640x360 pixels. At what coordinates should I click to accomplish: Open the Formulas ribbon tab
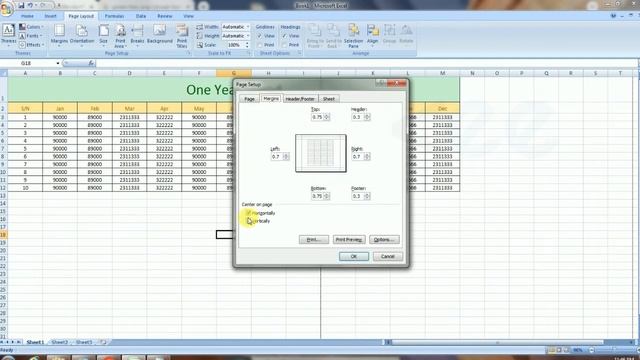[x=114, y=16]
